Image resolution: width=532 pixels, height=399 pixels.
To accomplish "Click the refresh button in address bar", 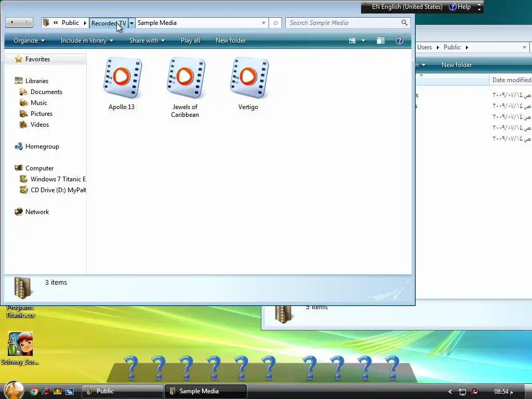I will [x=275, y=23].
